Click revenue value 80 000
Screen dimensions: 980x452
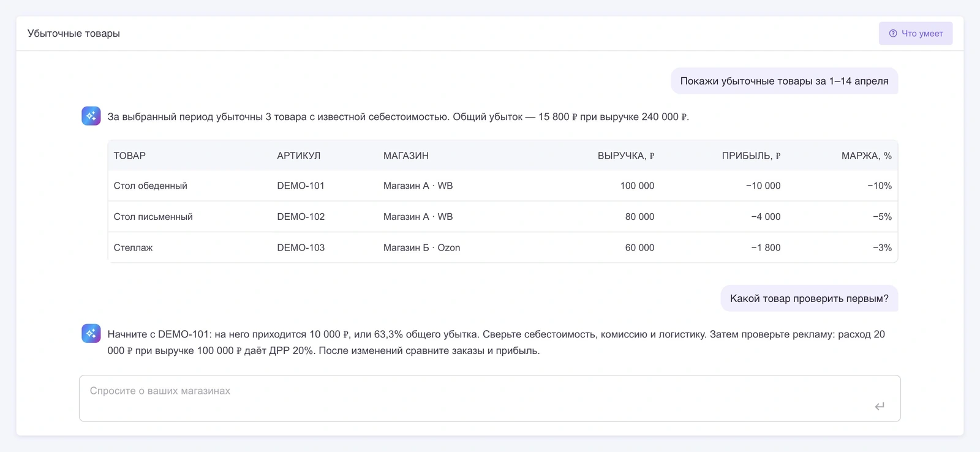point(639,217)
